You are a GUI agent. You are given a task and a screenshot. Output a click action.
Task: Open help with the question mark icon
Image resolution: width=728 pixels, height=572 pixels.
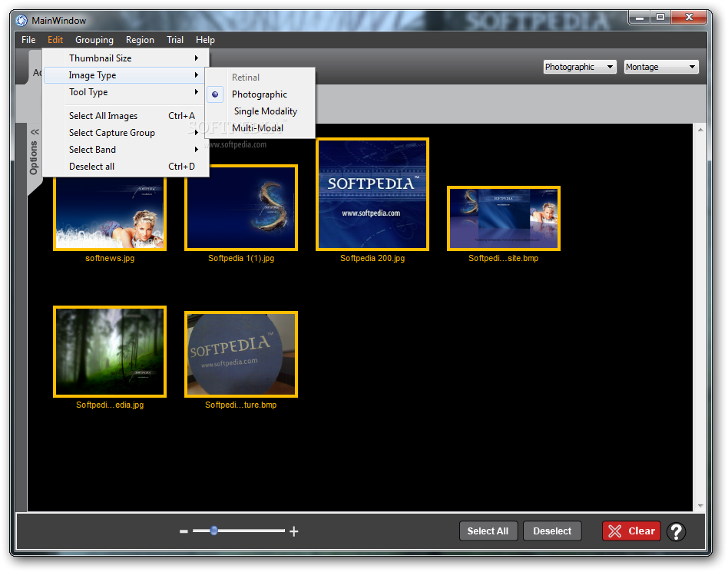pyautogui.click(x=677, y=531)
